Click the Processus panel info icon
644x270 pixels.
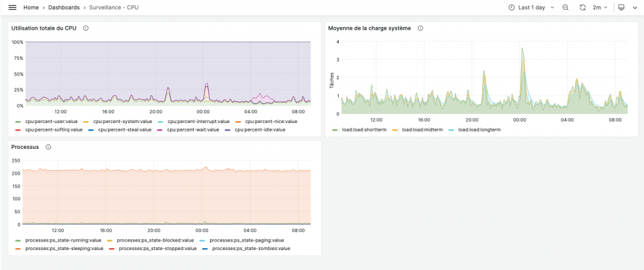(48, 147)
